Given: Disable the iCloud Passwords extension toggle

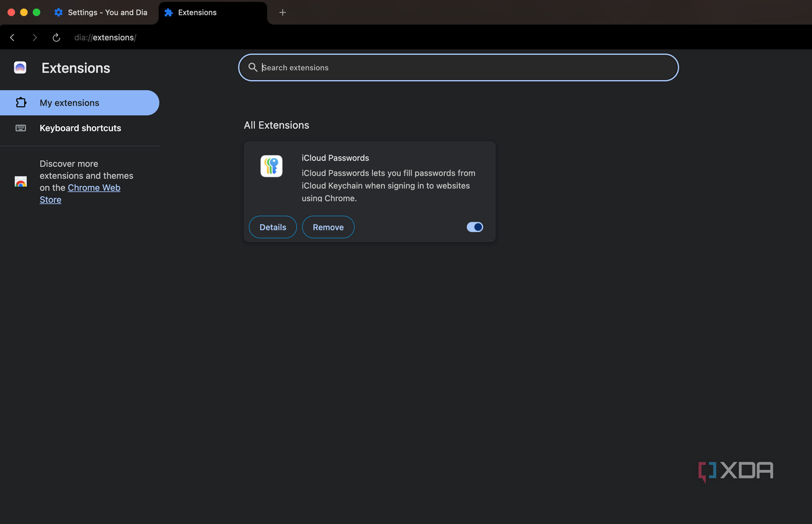Looking at the screenshot, I should (475, 227).
